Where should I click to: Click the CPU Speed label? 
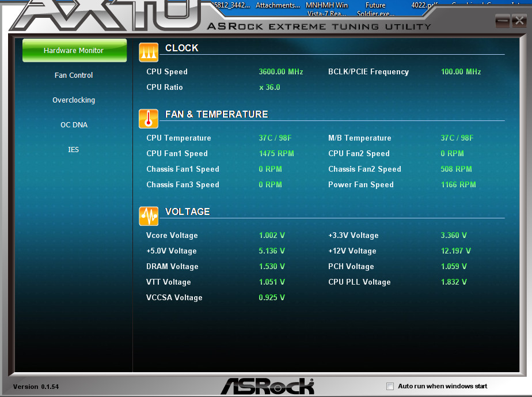coord(167,71)
